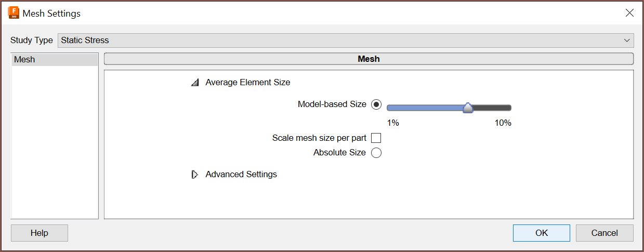Enable Scale mesh size per part checkbox

coord(376,138)
